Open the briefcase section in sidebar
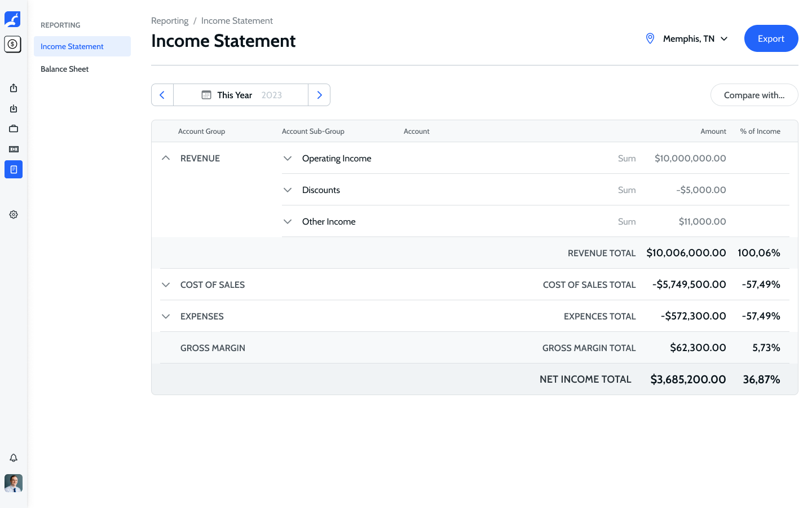812x508 pixels. pyautogui.click(x=14, y=129)
